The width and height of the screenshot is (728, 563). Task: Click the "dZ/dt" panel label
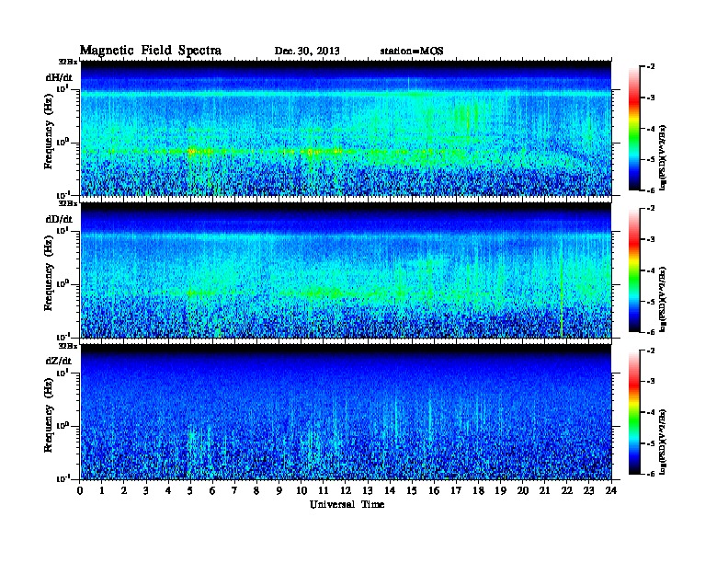click(59, 361)
